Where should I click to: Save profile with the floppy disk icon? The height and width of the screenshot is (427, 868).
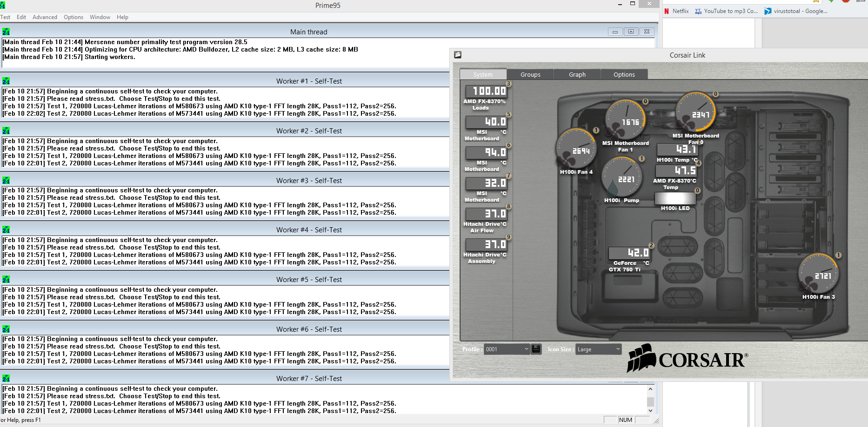[536, 349]
